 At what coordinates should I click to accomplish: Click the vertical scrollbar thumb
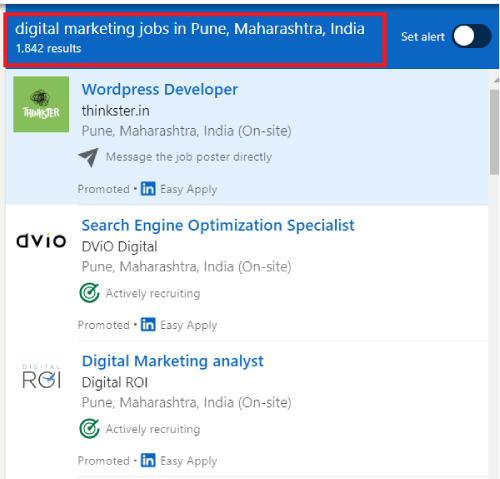pos(494,132)
